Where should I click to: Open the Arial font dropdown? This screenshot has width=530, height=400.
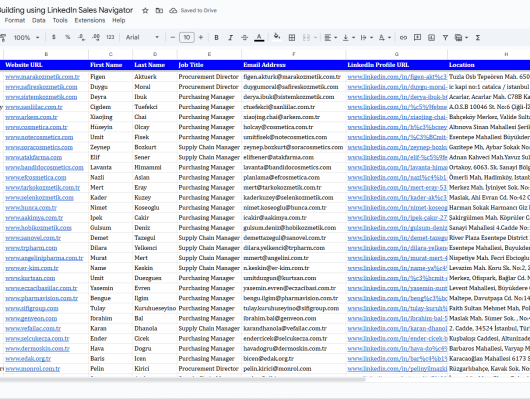pyautogui.click(x=142, y=37)
